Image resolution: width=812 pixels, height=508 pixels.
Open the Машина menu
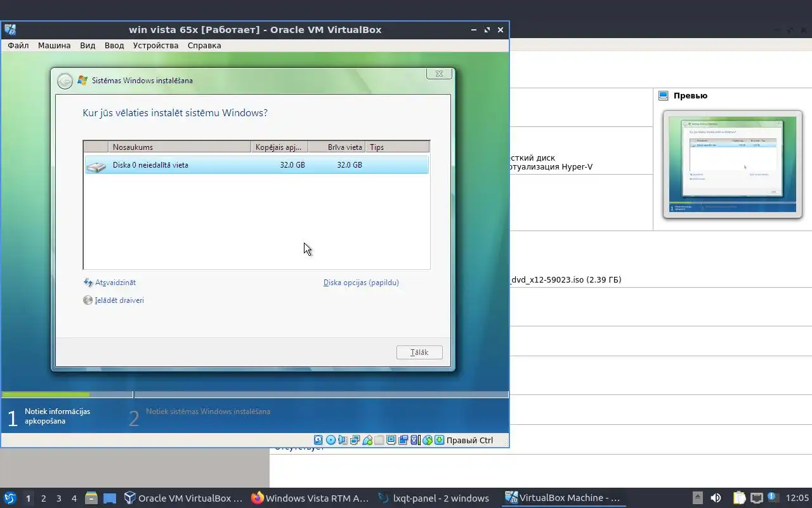(x=54, y=45)
